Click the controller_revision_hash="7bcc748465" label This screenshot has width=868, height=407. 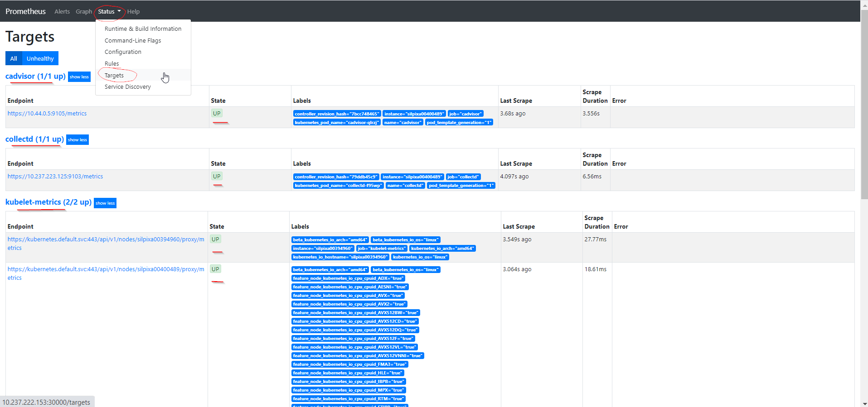point(337,114)
